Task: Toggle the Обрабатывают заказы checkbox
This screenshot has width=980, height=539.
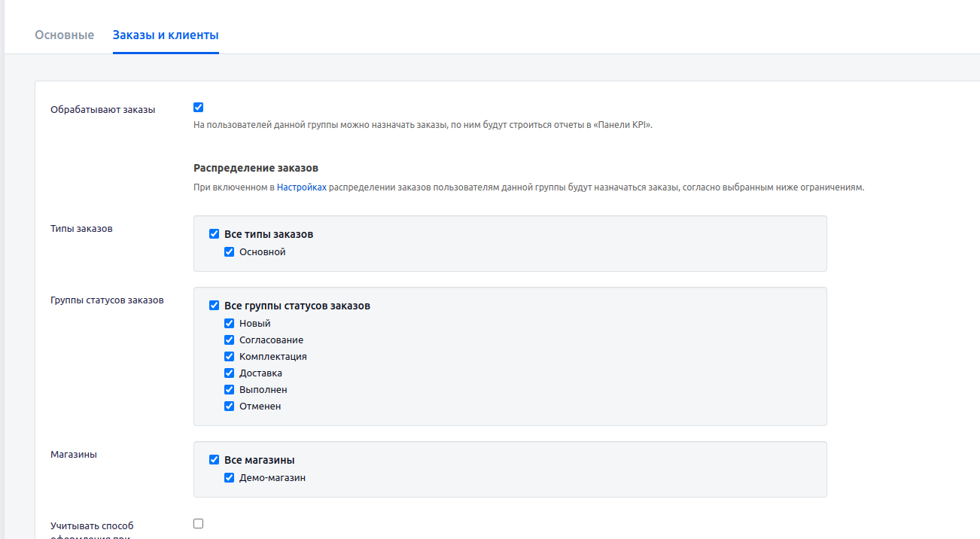Action: pyautogui.click(x=199, y=107)
